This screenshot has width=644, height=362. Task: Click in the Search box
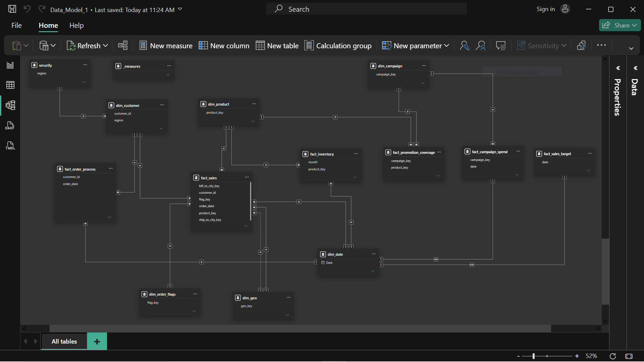[x=367, y=9]
